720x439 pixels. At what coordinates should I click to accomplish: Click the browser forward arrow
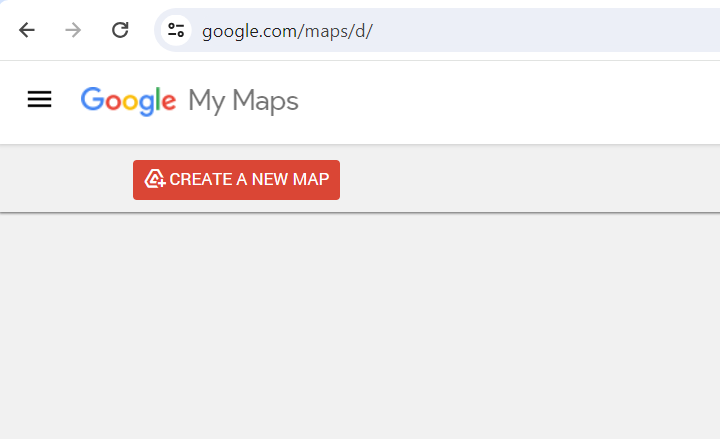click(73, 30)
